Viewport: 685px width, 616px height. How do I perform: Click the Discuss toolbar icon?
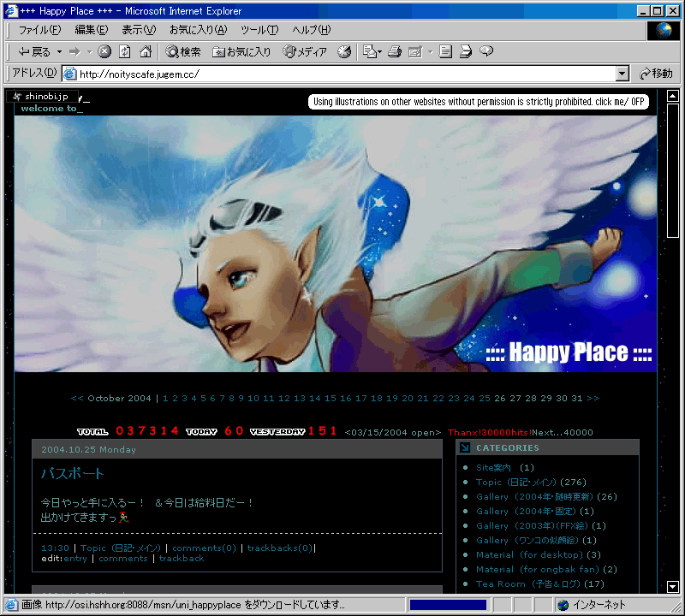445,52
